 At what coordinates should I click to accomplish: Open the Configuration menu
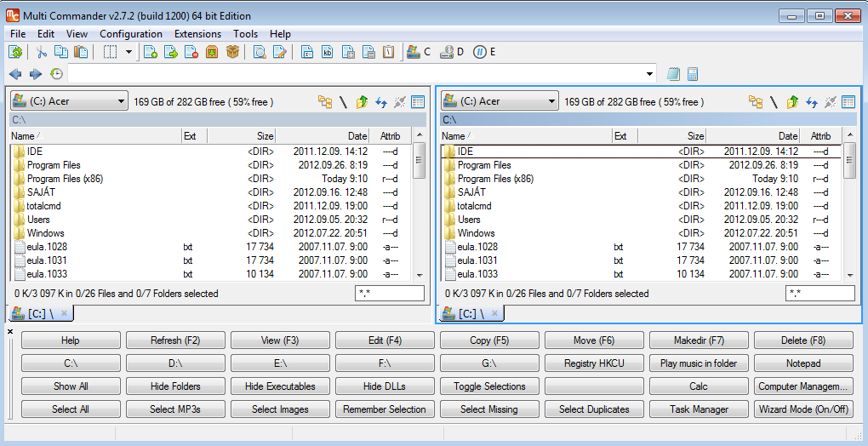click(131, 34)
